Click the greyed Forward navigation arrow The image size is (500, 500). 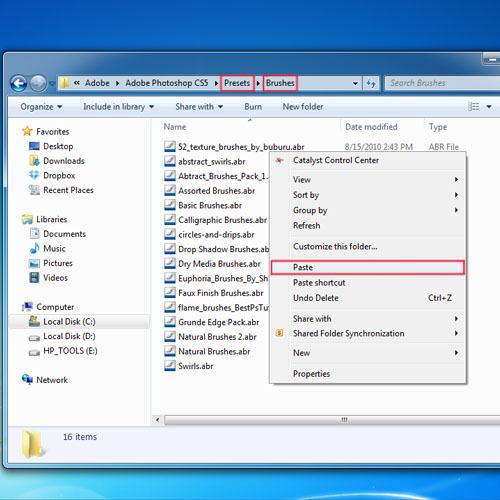pos(38,83)
